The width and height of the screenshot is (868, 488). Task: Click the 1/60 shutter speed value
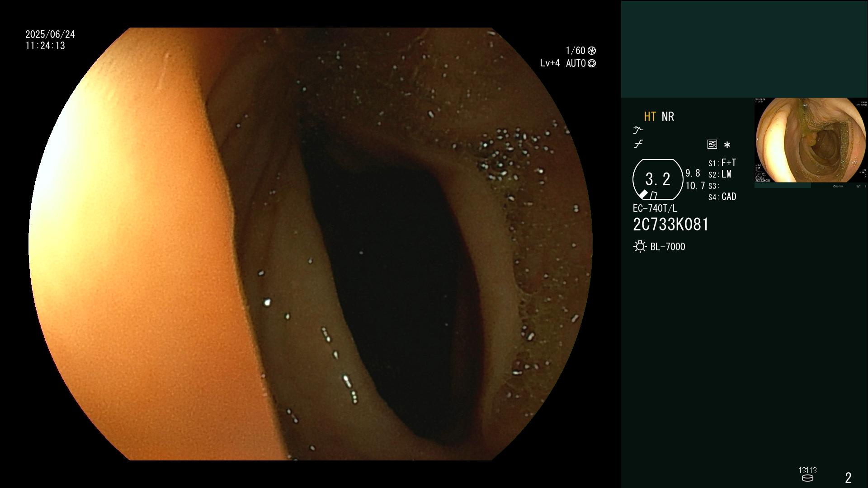click(x=576, y=51)
